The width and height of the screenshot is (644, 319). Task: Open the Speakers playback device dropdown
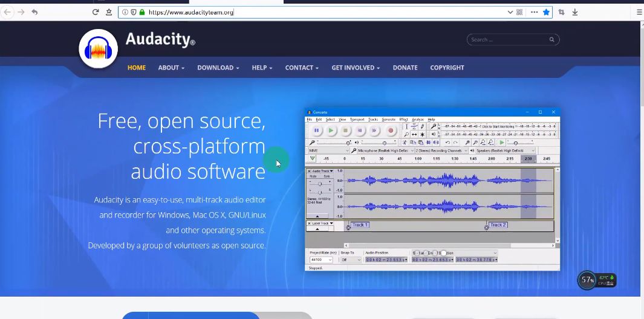click(505, 150)
